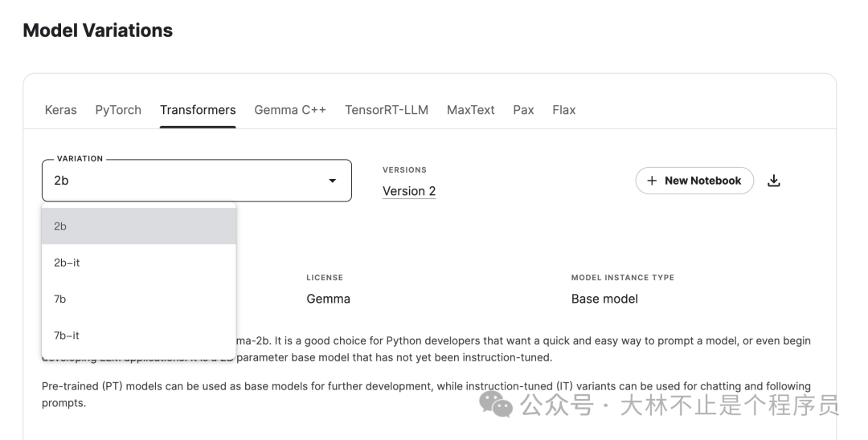Download the model with the download icon

coord(774,181)
